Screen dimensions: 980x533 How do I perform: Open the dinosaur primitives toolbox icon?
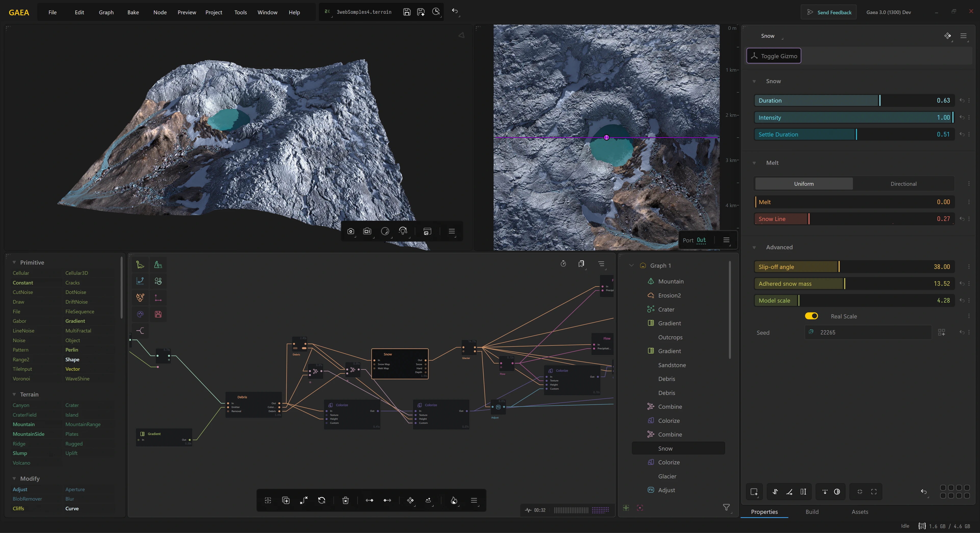tap(140, 265)
